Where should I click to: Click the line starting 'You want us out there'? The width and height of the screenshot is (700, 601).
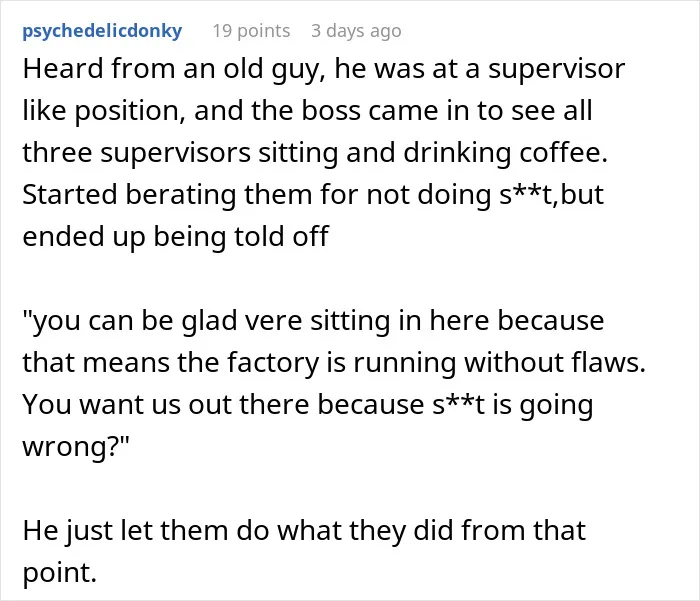coord(308,405)
